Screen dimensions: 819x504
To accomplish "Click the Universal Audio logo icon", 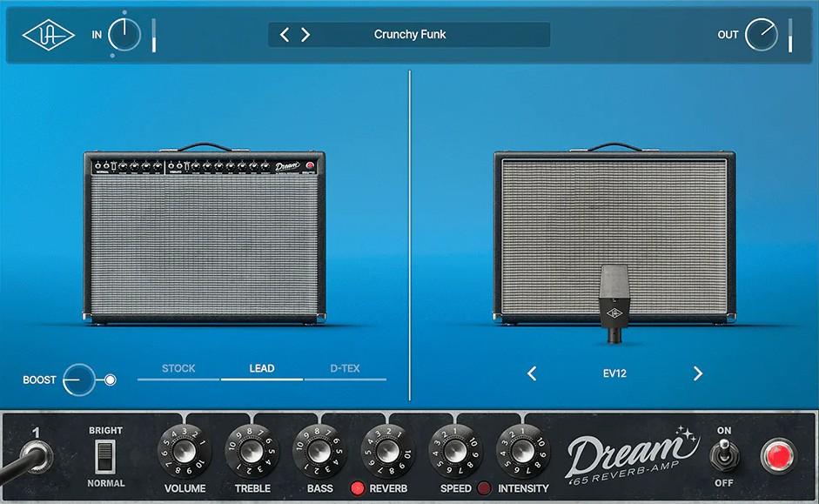I will 50,36.
